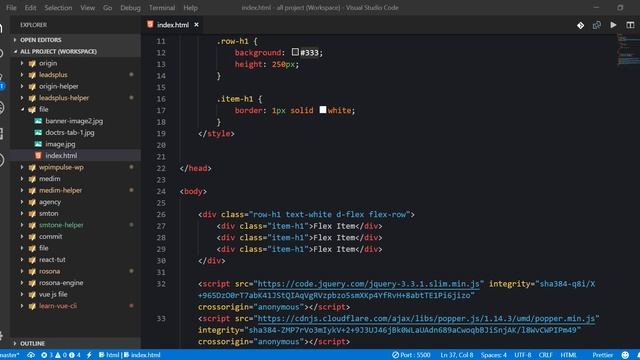Change end of line sequence CRLF
The width and height of the screenshot is (640, 360).
[545, 355]
